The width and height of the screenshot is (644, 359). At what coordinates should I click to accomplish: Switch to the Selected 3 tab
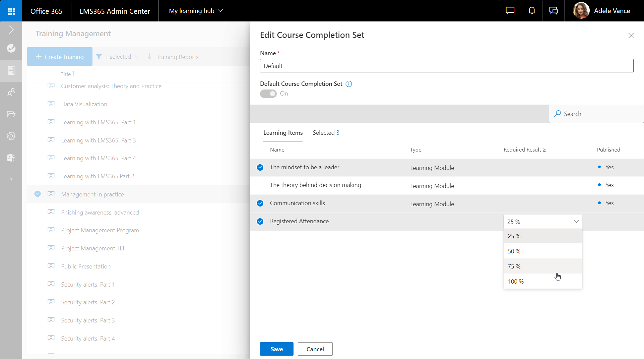[326, 133]
